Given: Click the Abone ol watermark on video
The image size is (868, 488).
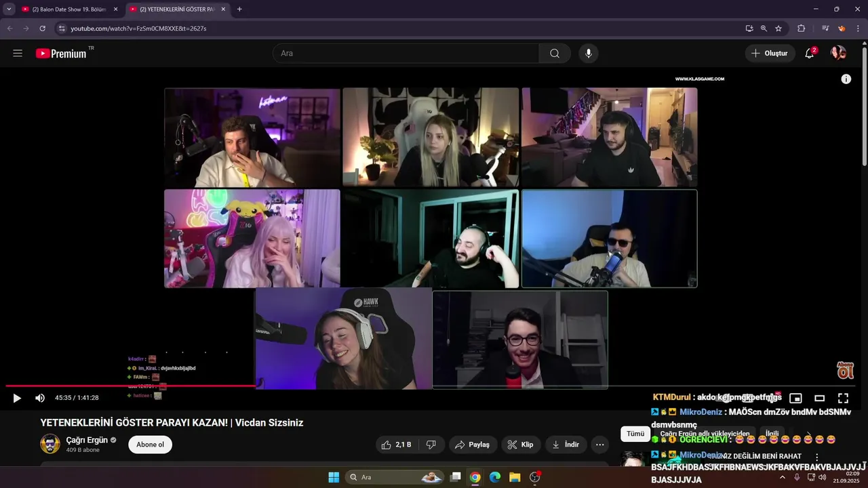Looking at the screenshot, I should 845,370.
